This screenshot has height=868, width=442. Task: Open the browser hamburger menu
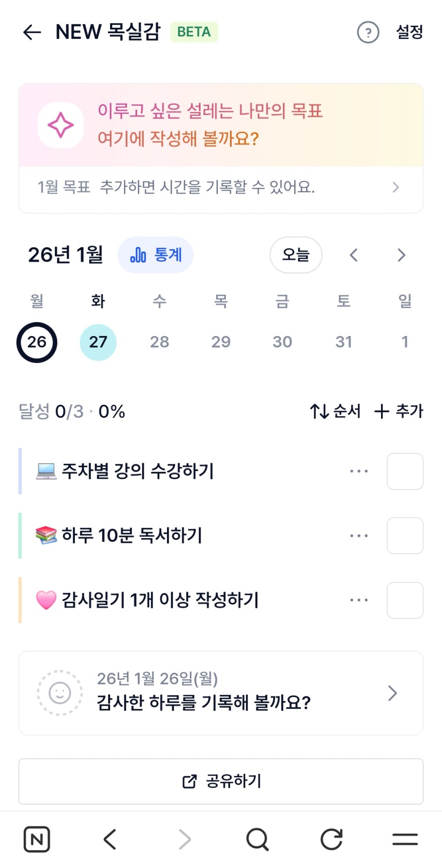coord(405,839)
